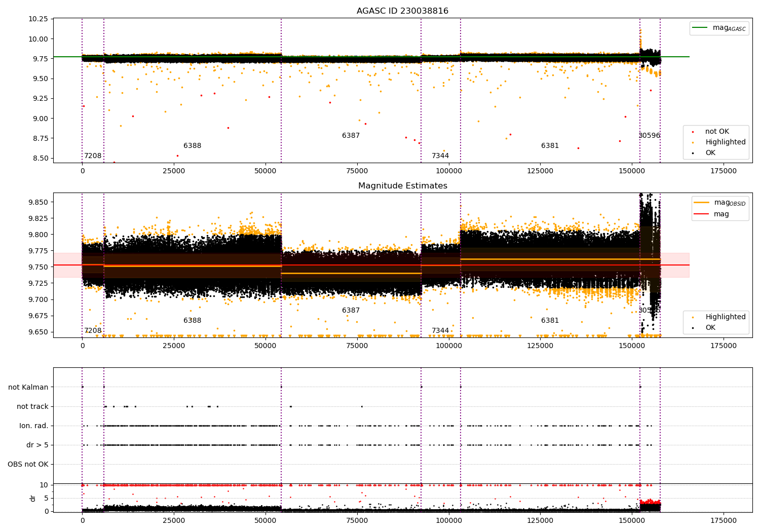The image size is (760, 532).
Task: Click y-axis tick '8.50' on top plot
Action: tap(40, 158)
